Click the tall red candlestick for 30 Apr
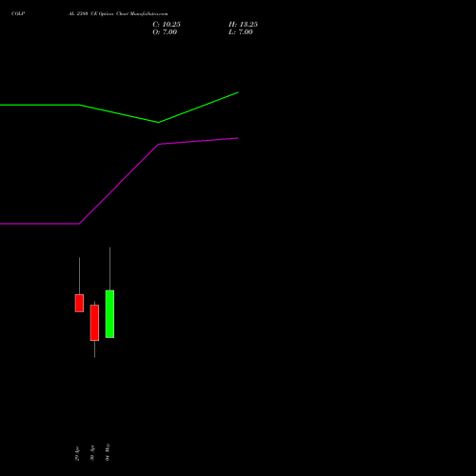Screen dimensions: 476x476 (x=94, y=323)
